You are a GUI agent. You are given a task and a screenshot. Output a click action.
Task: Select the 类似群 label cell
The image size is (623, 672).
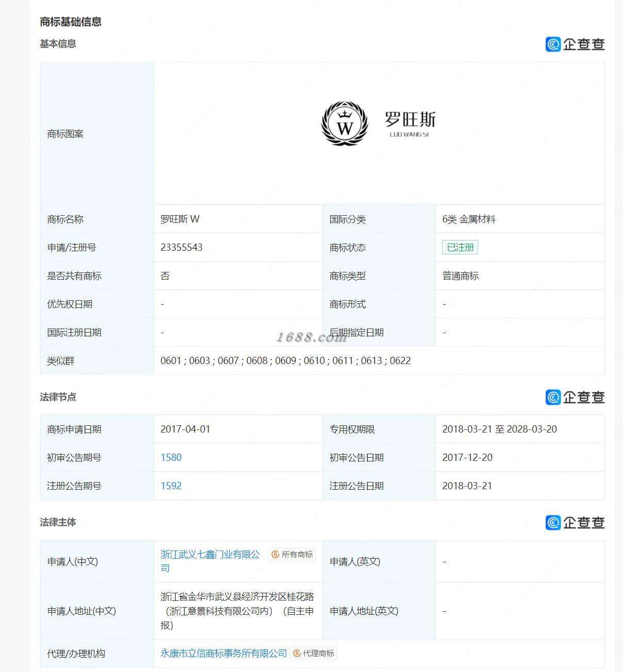pos(97,360)
